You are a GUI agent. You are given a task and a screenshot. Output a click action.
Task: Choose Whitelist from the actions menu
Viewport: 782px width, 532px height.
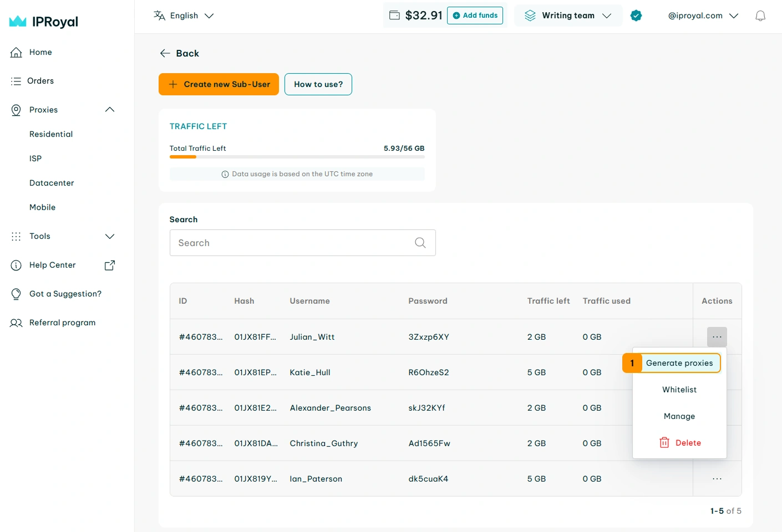point(679,390)
